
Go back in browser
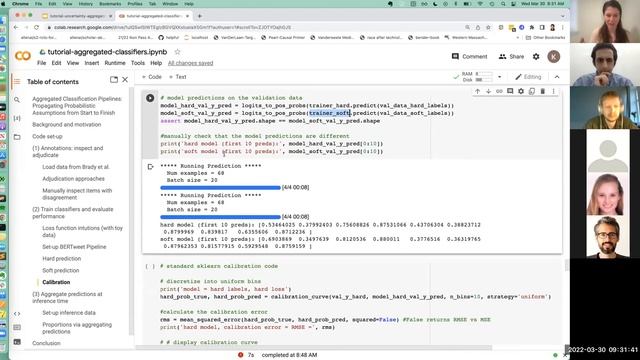coord(16,27)
